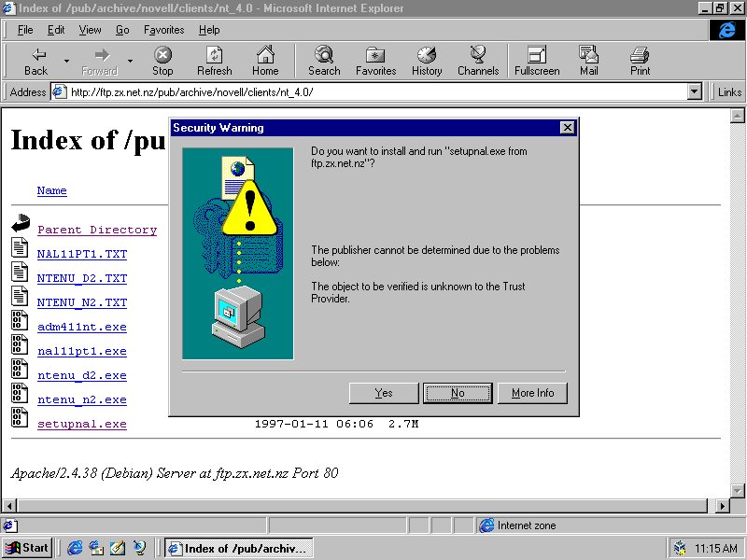This screenshot has height=560, width=747.
Task: Click the text file icon beside NTENU_N2.TXT
Action: [20, 296]
